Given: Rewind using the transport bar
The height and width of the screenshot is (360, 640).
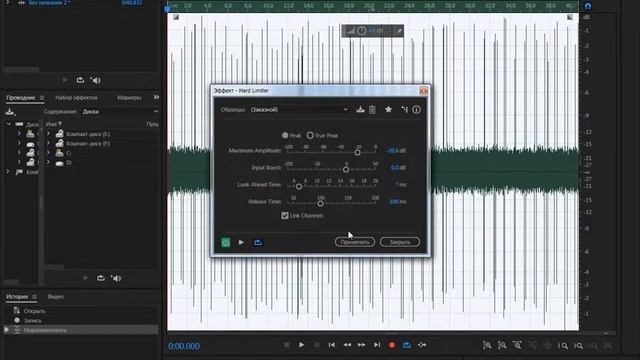Looking at the screenshot, I should [x=347, y=345].
